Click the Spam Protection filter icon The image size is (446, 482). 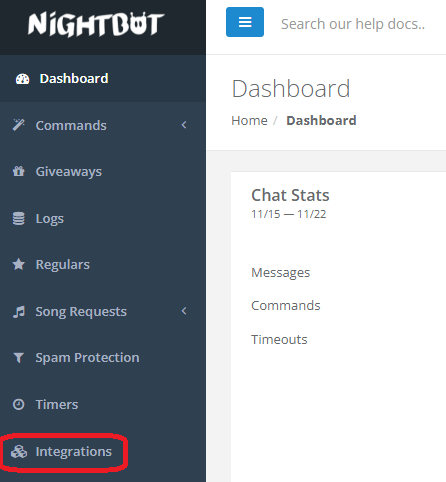click(x=19, y=358)
